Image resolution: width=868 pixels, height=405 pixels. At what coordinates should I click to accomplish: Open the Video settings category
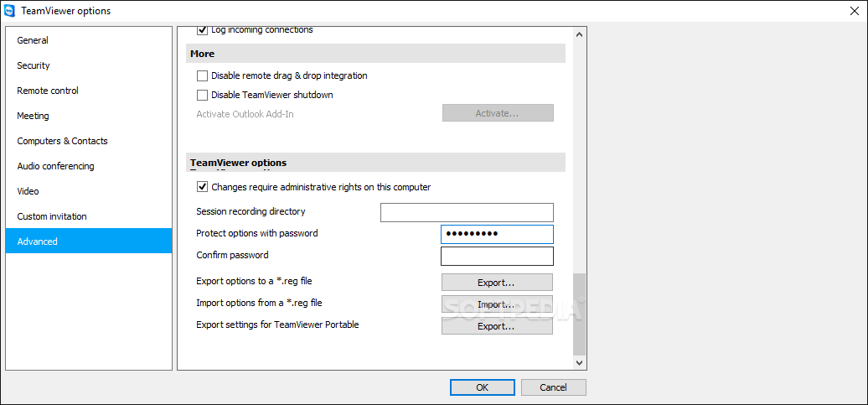89,191
